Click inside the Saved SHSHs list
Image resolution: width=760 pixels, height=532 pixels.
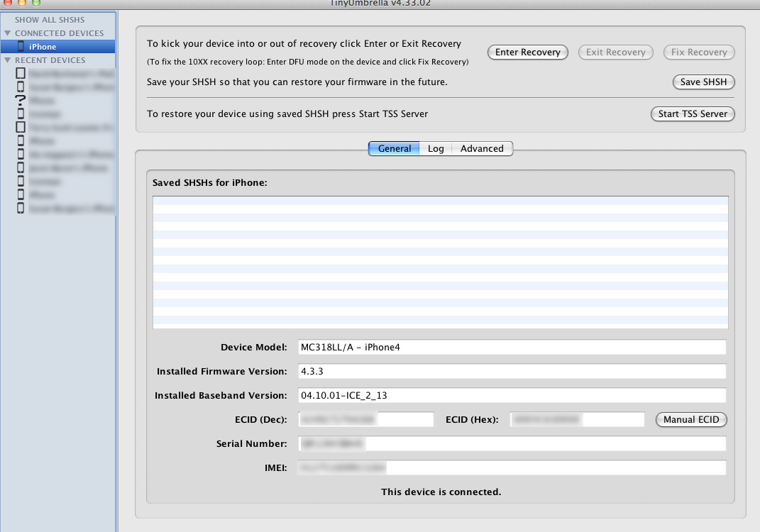pos(440,262)
